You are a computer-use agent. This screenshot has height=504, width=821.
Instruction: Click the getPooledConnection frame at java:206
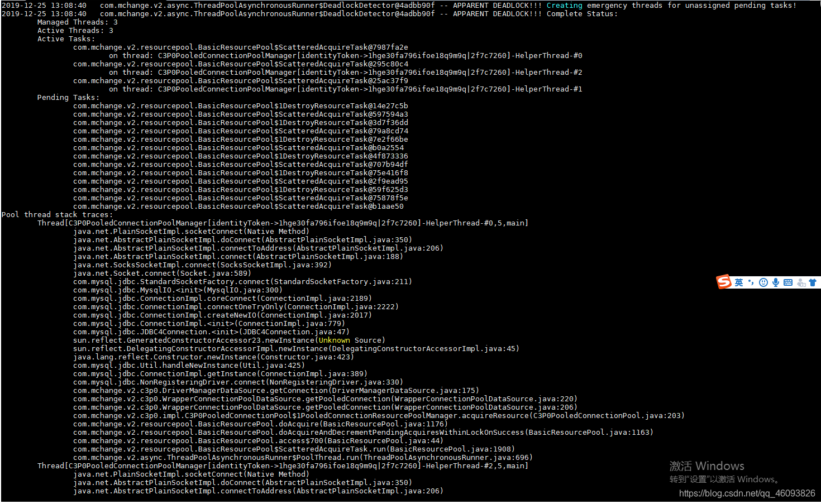click(x=325, y=407)
